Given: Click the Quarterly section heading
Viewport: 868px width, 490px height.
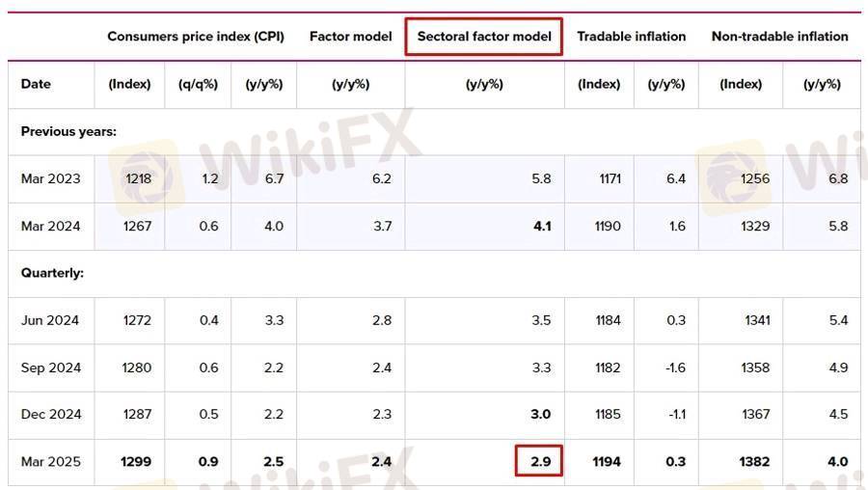Looking at the screenshot, I should pos(52,273).
